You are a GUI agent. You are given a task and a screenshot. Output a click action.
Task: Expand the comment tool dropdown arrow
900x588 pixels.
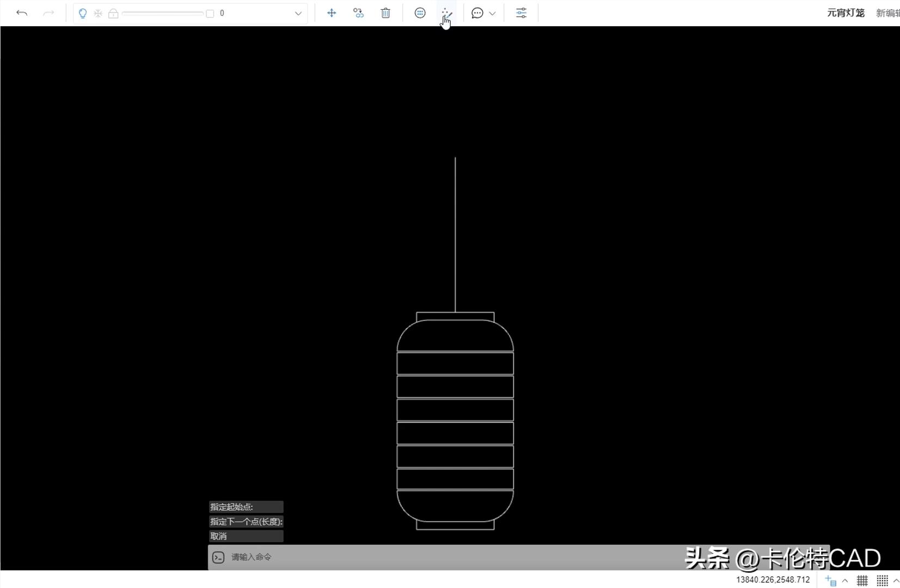pyautogui.click(x=492, y=14)
